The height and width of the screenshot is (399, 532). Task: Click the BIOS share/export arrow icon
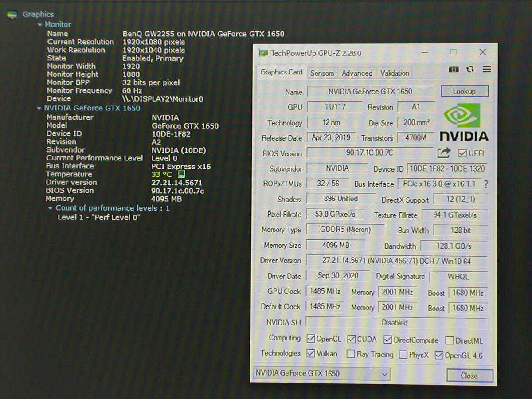[444, 153]
